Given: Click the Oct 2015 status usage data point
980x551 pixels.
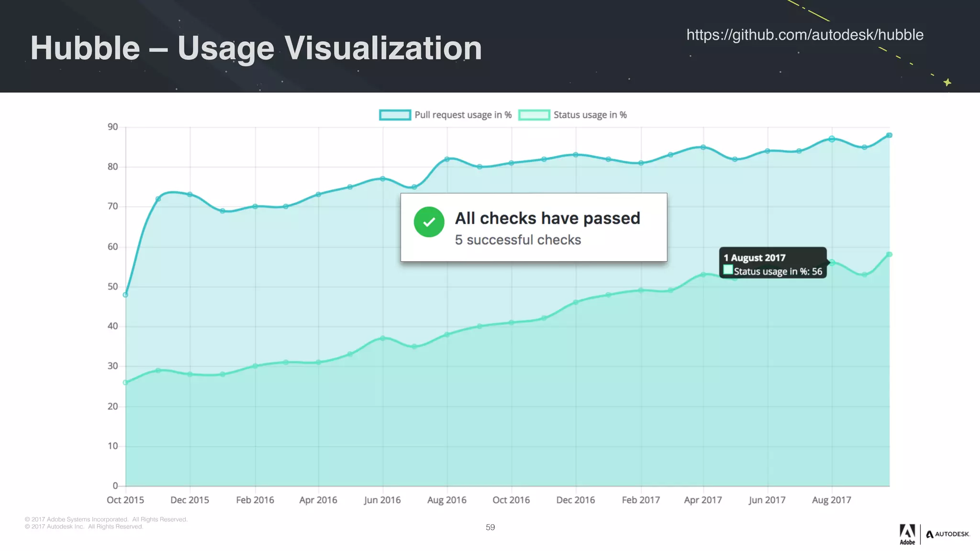Looking at the screenshot, I should 125,383.
